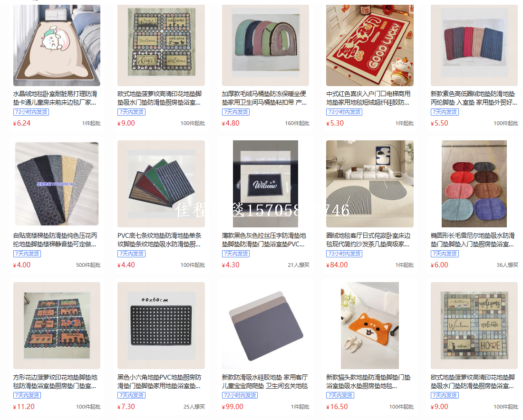Open the living room striped carpet image
Image resolution: width=523 pixels, height=420 pixels.
tap(369, 184)
